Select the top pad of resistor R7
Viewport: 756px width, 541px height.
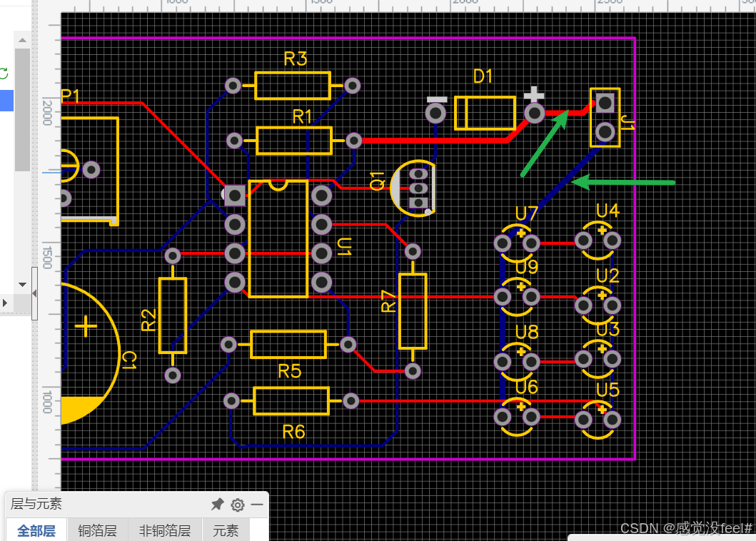[x=413, y=251]
